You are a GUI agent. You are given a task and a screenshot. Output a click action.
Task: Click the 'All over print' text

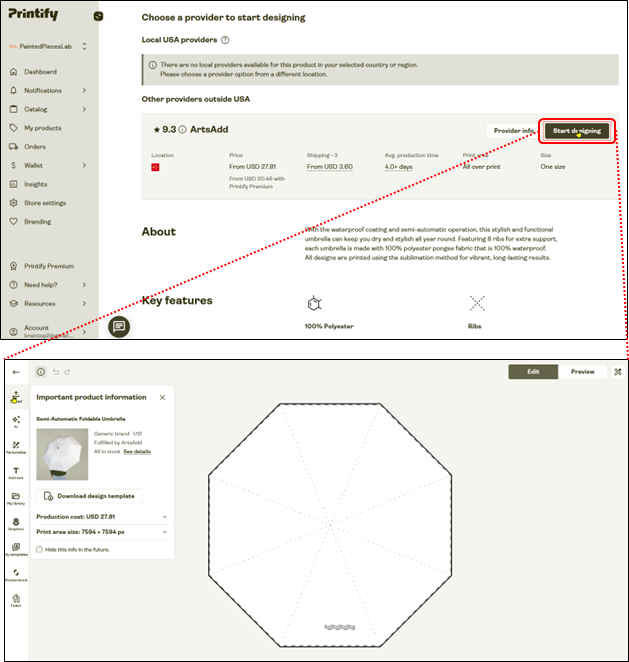click(481, 167)
